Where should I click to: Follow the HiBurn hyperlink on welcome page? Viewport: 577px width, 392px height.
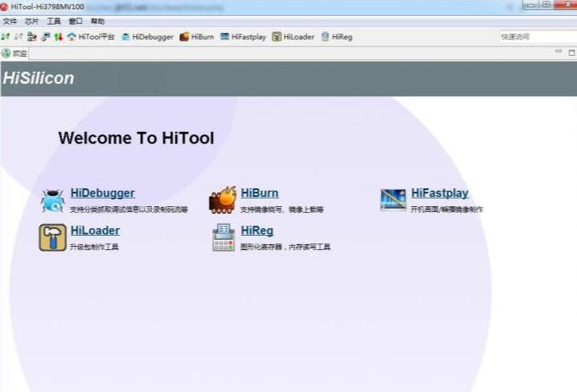pyautogui.click(x=260, y=193)
